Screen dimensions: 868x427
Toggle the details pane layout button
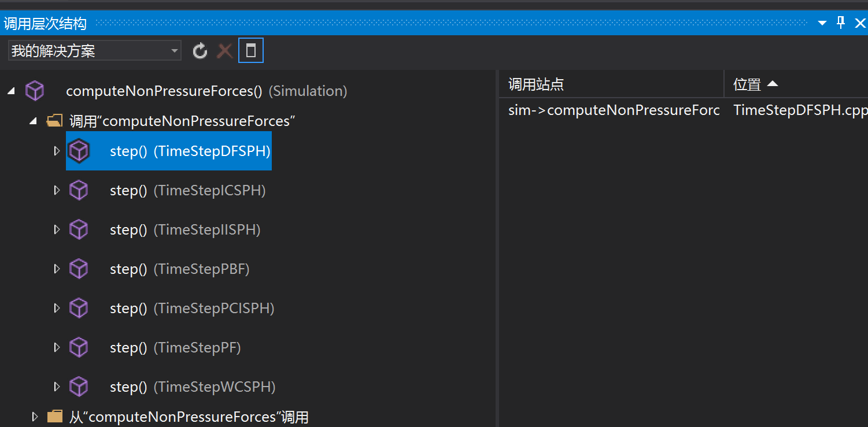[x=251, y=51]
